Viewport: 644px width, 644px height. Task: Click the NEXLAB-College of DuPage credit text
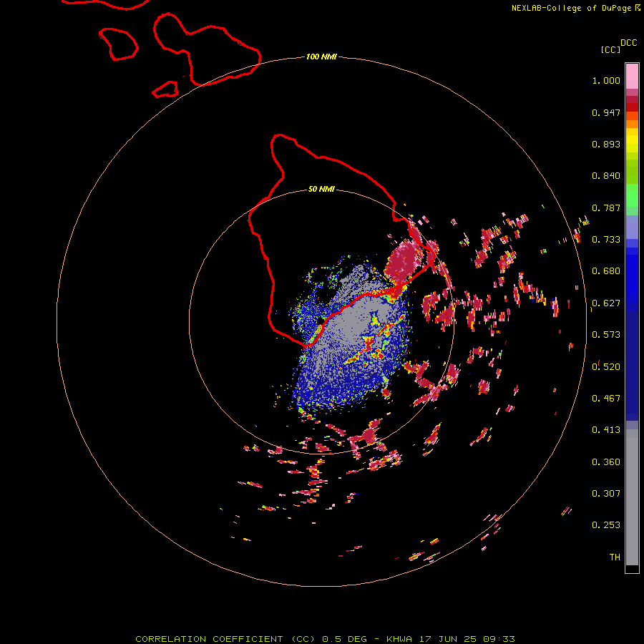point(571,8)
